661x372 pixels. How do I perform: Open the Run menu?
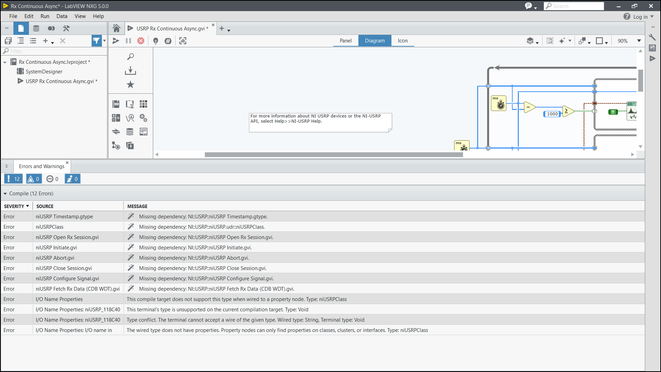(x=45, y=16)
